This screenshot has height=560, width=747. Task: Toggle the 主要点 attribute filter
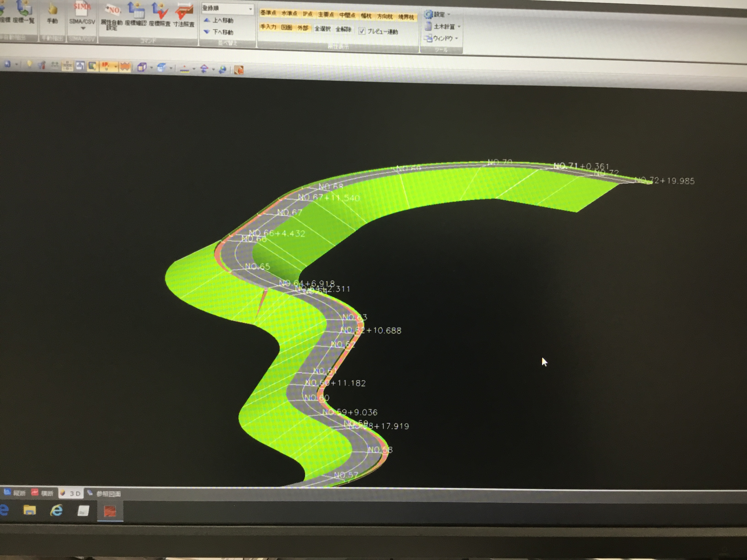(x=326, y=15)
